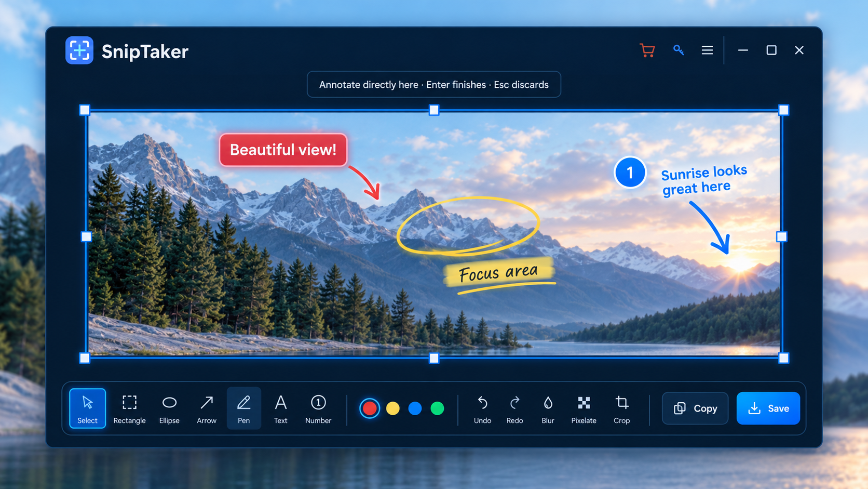The width and height of the screenshot is (868, 489).
Task: Pick the yellow color swatch
Action: pos(393,408)
